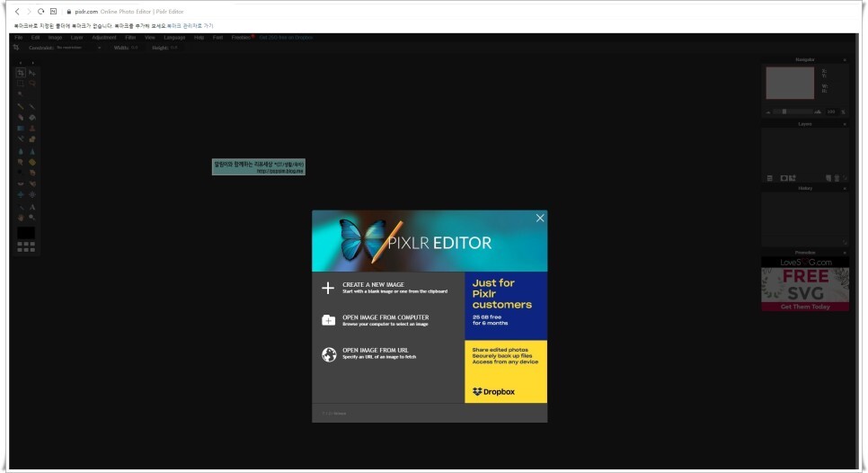
Task: Click the zoom out icon in Navigator
Action: coord(768,112)
